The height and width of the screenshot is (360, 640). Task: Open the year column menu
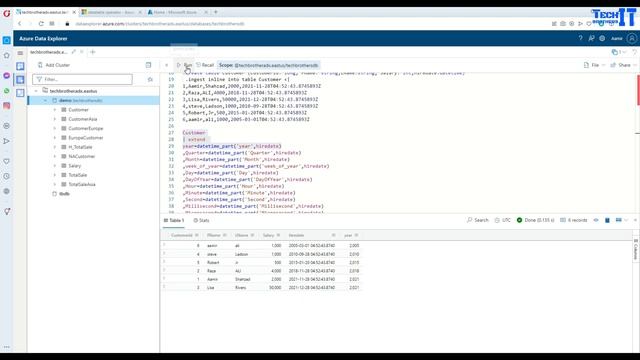click(x=356, y=235)
